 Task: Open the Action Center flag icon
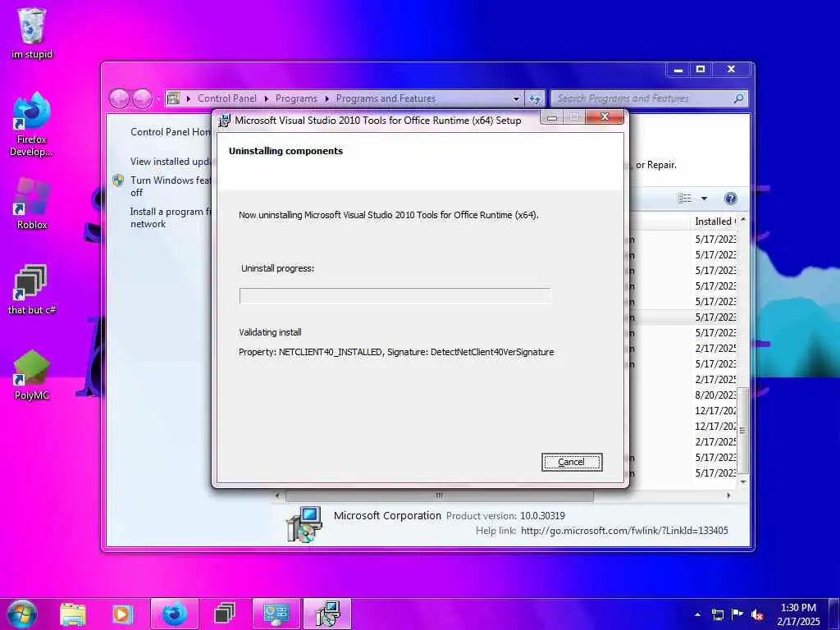[x=737, y=614]
